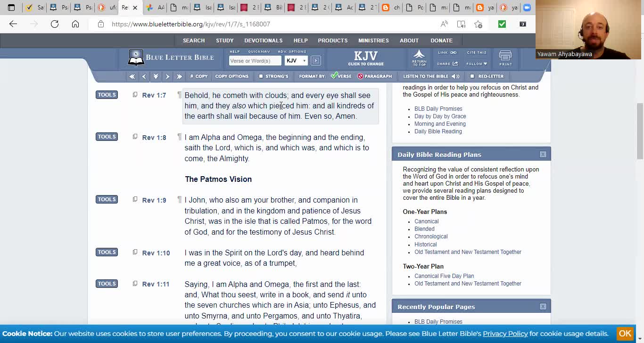The image size is (644, 343).
Task: Click the Return to Top icon
Action: [x=419, y=57]
